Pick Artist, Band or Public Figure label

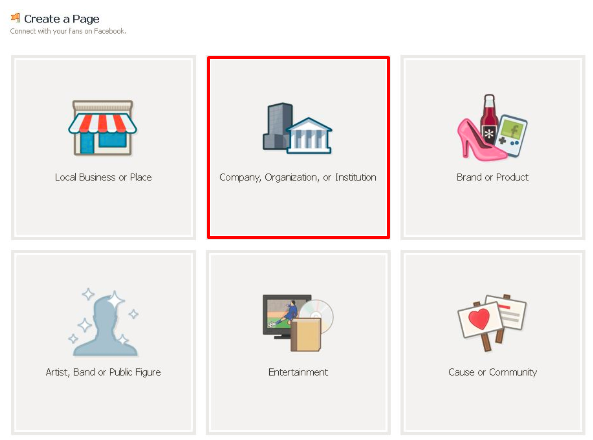pos(103,372)
